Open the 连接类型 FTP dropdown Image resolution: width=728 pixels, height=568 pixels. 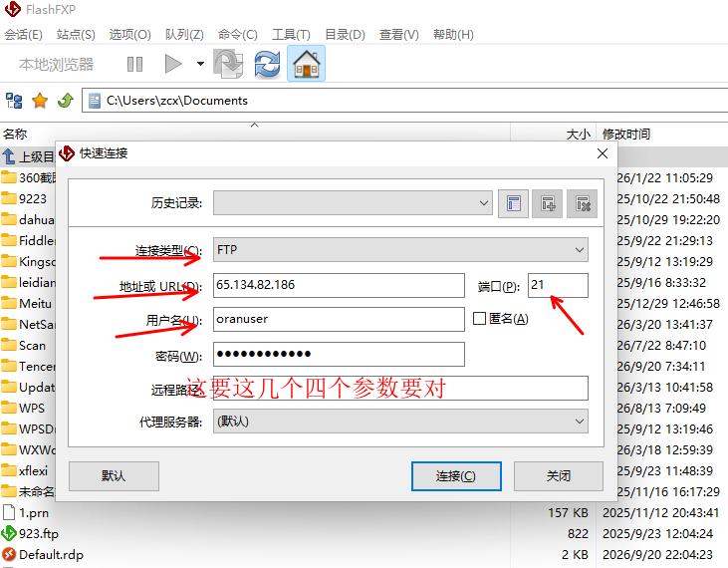[x=400, y=250]
